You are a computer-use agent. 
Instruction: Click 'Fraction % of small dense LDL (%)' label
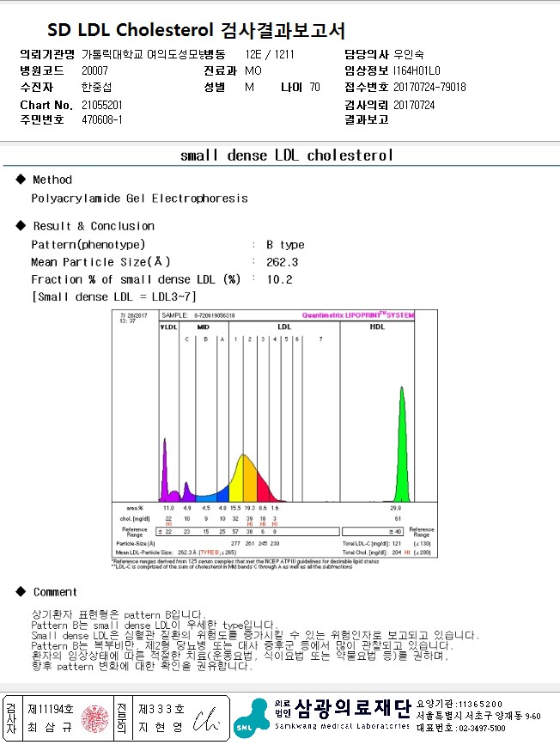(x=136, y=279)
